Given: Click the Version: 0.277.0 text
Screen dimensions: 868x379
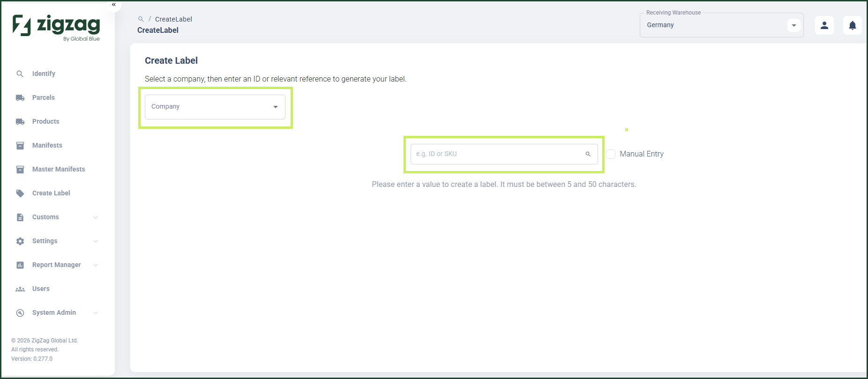Looking at the screenshot, I should click(32, 359).
